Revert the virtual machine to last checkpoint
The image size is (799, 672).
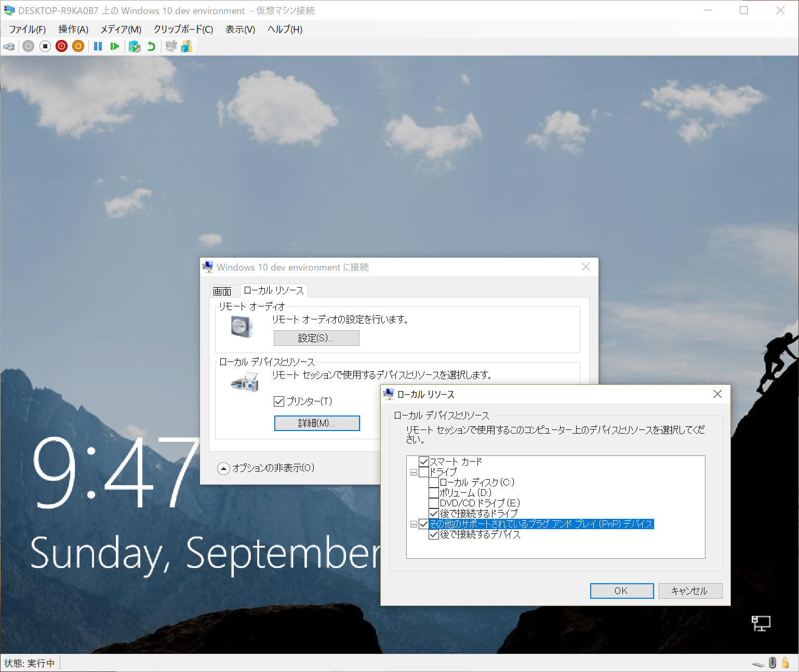pos(151,46)
